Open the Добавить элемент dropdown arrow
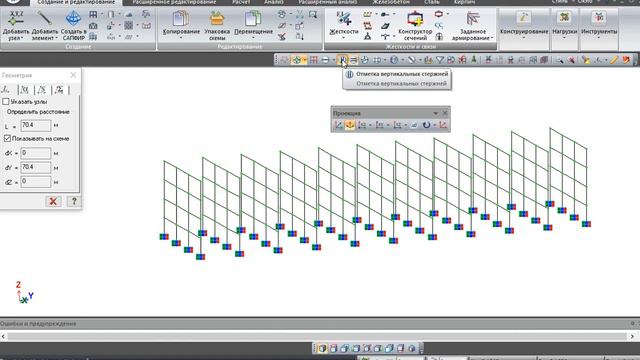The width and height of the screenshot is (640, 360). [56, 38]
